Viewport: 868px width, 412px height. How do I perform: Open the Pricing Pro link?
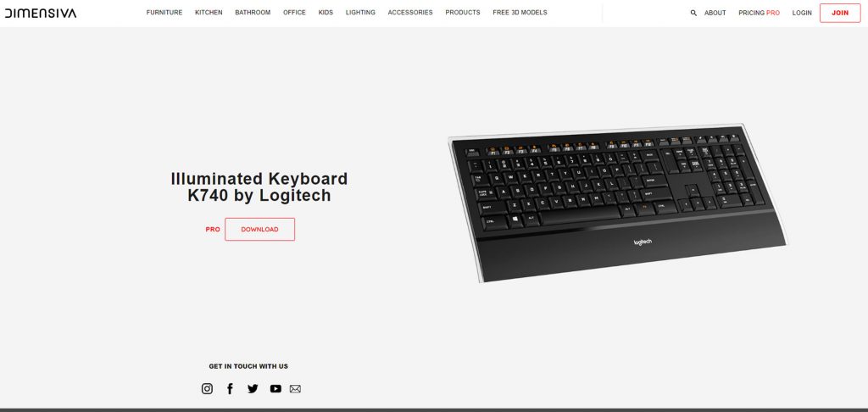click(759, 13)
